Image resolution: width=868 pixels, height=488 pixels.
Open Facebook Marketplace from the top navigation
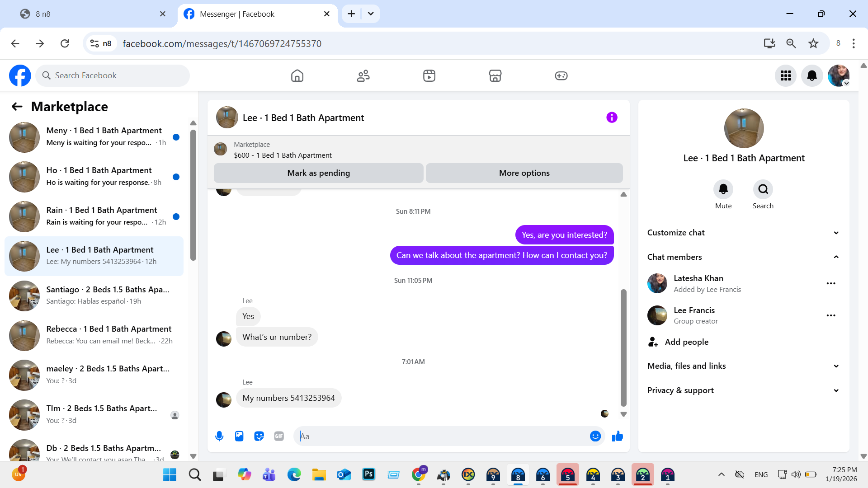point(495,75)
